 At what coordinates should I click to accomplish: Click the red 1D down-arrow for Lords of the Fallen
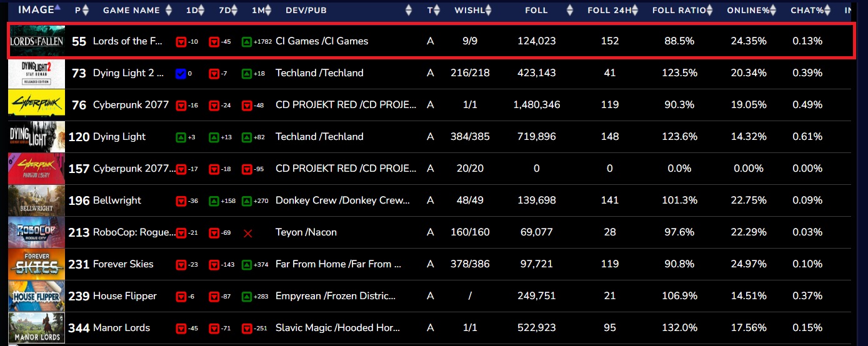pos(181,42)
